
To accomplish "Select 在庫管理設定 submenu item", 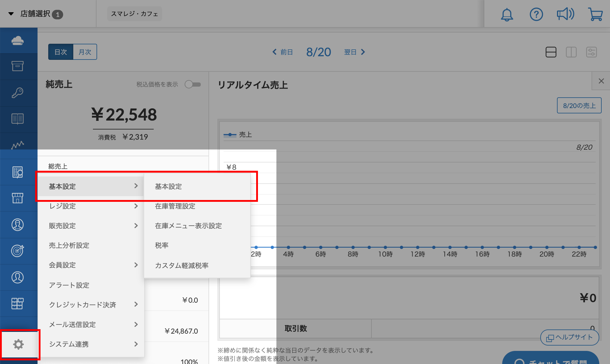I will click(x=197, y=206).
